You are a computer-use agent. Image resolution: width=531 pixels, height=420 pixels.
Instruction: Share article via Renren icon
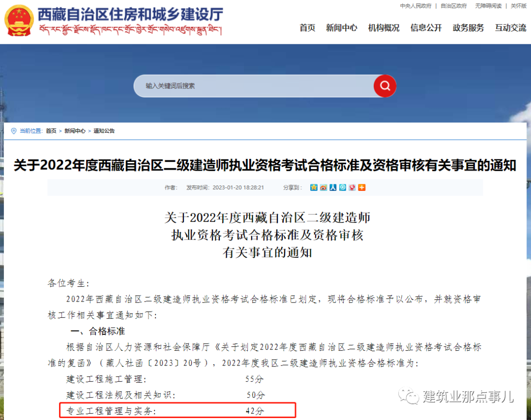point(332,187)
